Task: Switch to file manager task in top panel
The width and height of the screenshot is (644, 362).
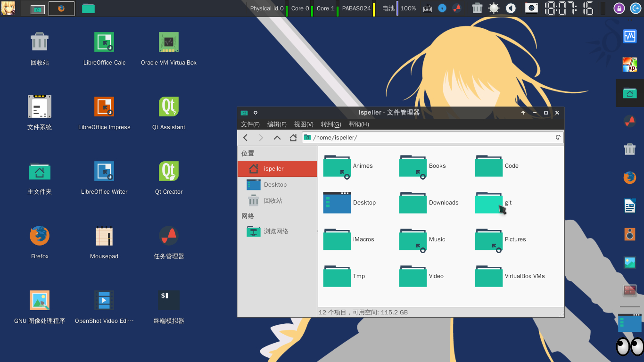Action: 38,8
